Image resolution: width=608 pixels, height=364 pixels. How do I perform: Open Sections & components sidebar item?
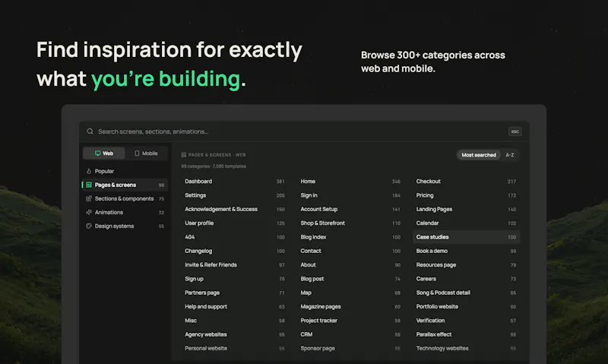(x=125, y=198)
